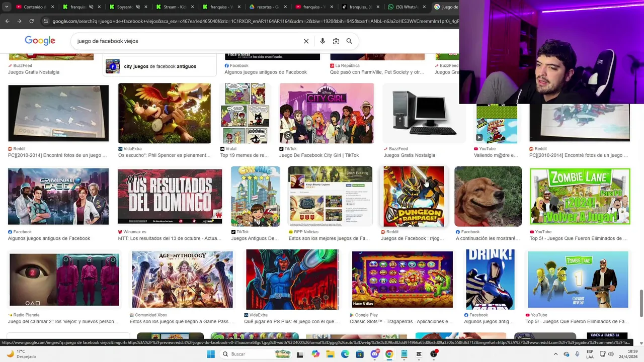Switch to the Stream - Kick tab
This screenshot has width=644, height=362.
tap(174, 7)
